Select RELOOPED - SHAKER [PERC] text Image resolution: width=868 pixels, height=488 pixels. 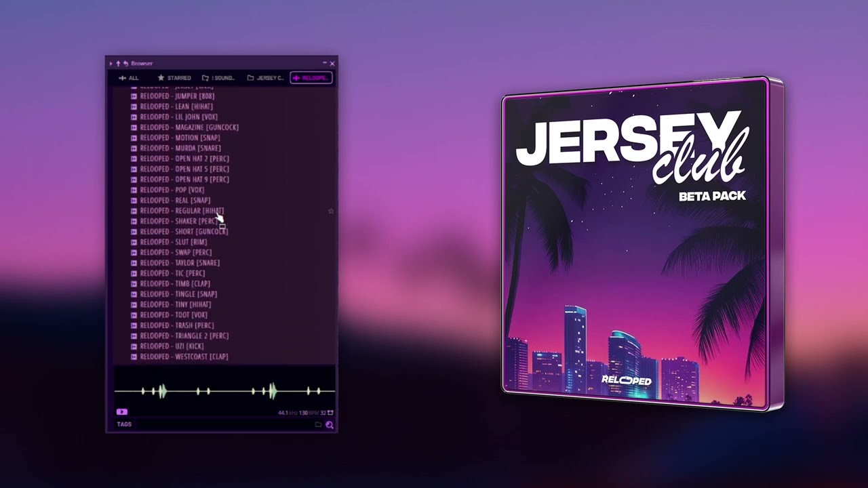tap(180, 221)
